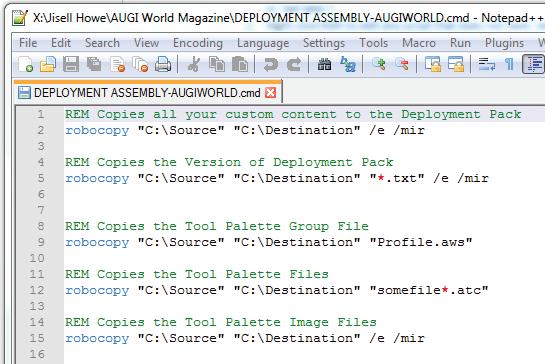Click "C:\Source" on line 12
The image size is (545, 364).
coord(181,290)
